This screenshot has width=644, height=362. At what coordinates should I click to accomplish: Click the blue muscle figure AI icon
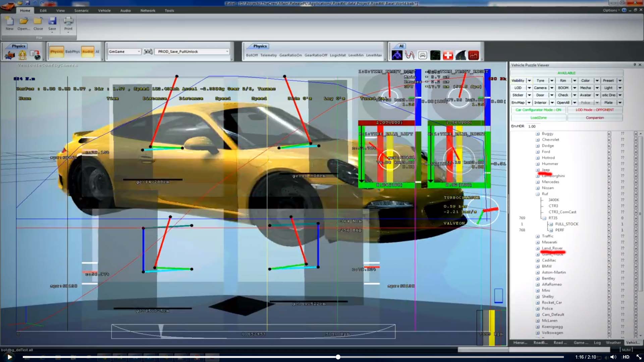point(397,55)
